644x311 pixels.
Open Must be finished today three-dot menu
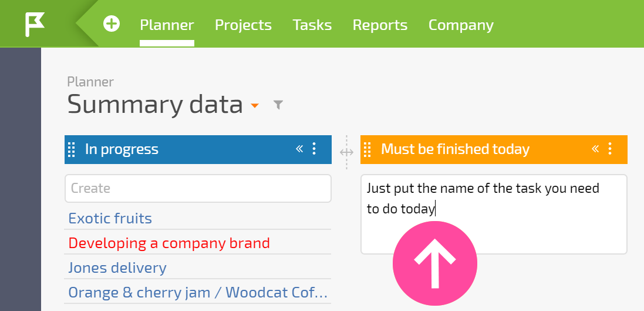coord(610,149)
